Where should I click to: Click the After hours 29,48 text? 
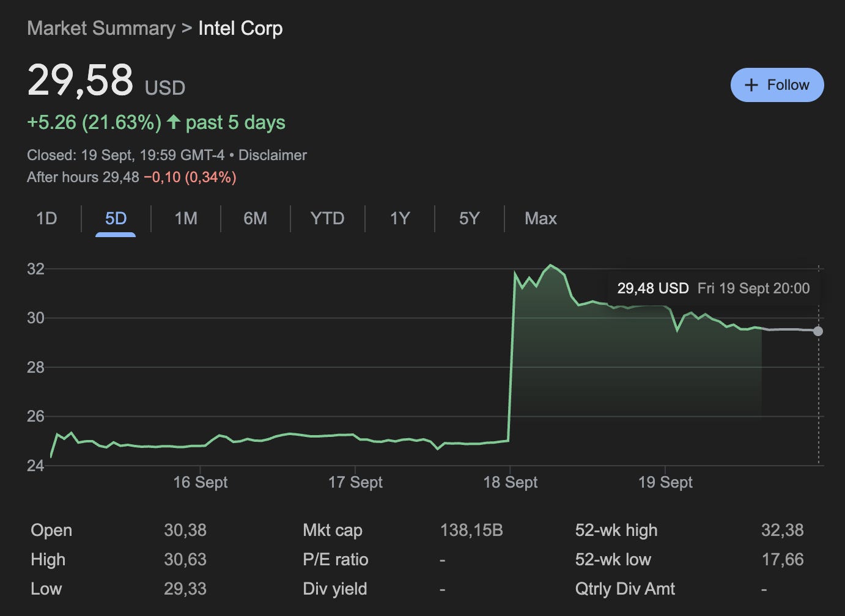83,177
